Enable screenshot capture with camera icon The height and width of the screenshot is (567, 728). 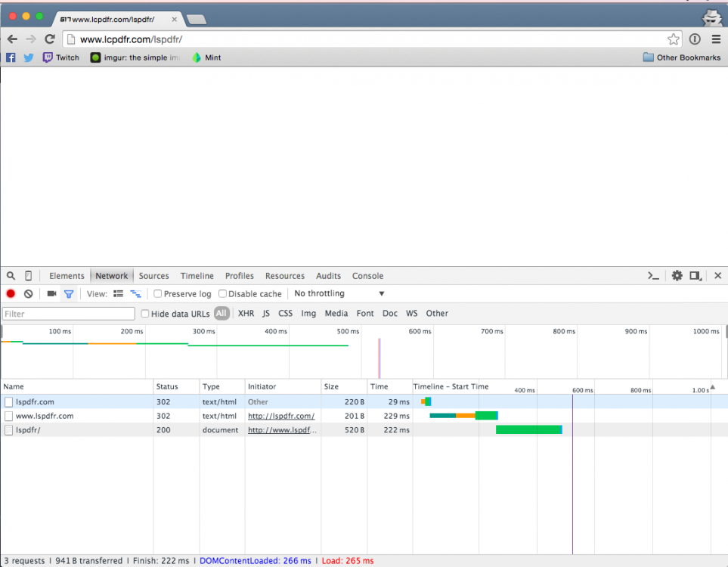tap(51, 293)
